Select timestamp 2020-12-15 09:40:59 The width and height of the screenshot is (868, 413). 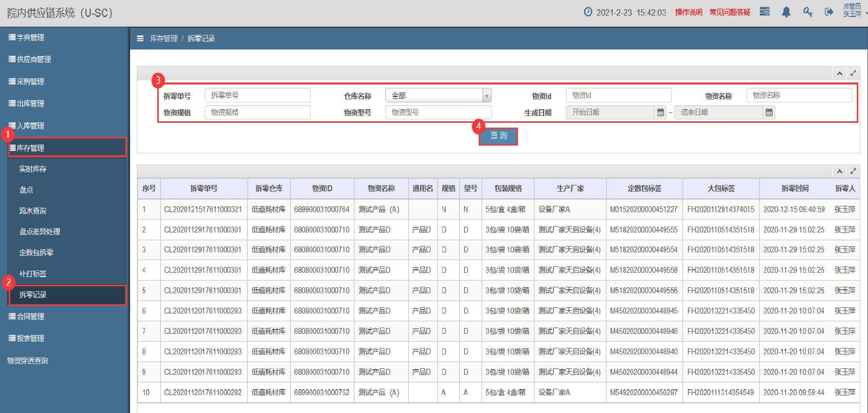tap(794, 209)
